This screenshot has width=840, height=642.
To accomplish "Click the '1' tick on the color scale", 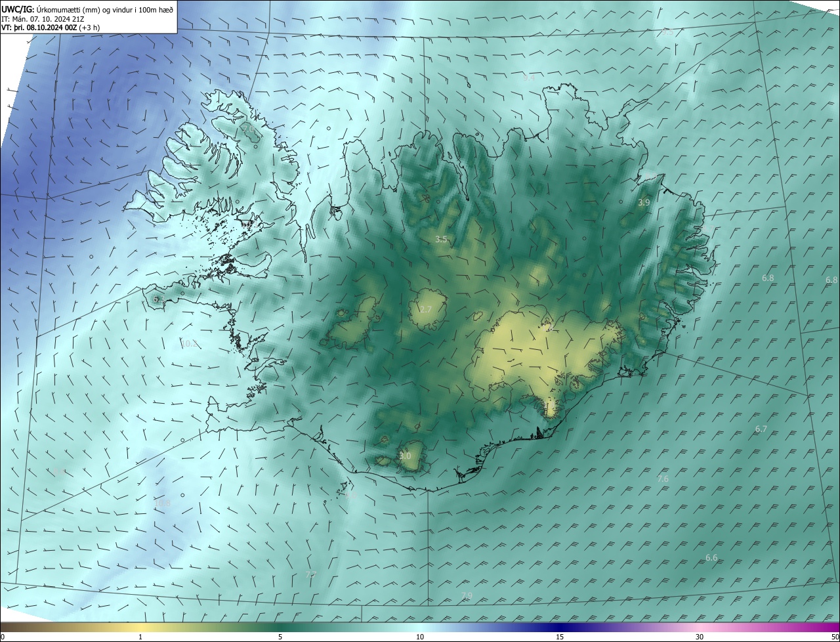I will (x=140, y=637).
